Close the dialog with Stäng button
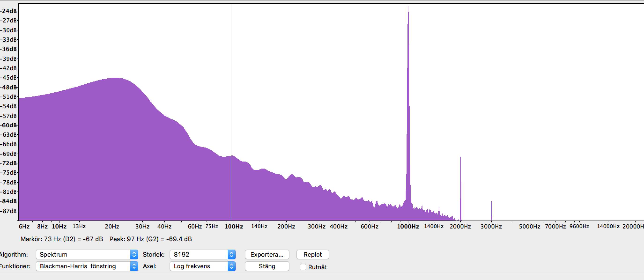644x280 pixels. tap(267, 266)
